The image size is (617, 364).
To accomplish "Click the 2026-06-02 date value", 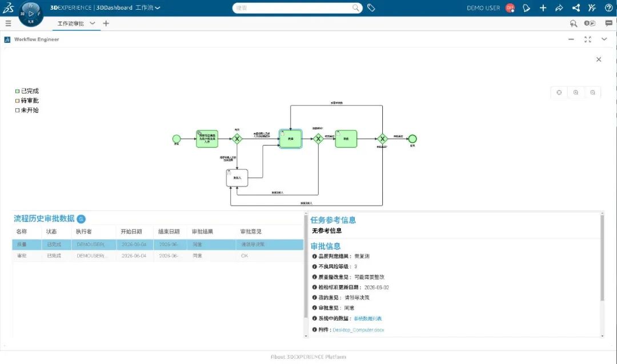I will tap(376, 288).
